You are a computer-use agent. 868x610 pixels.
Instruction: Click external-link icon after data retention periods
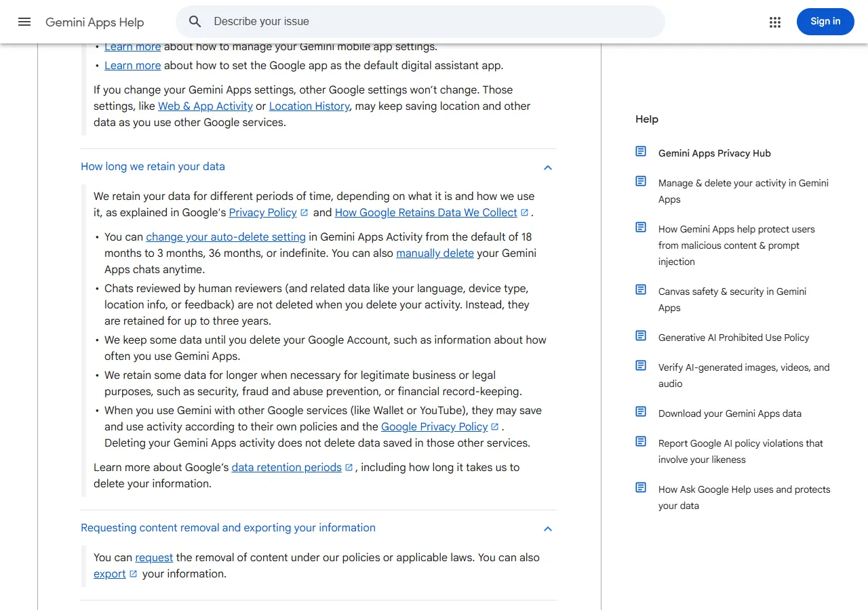coord(349,468)
